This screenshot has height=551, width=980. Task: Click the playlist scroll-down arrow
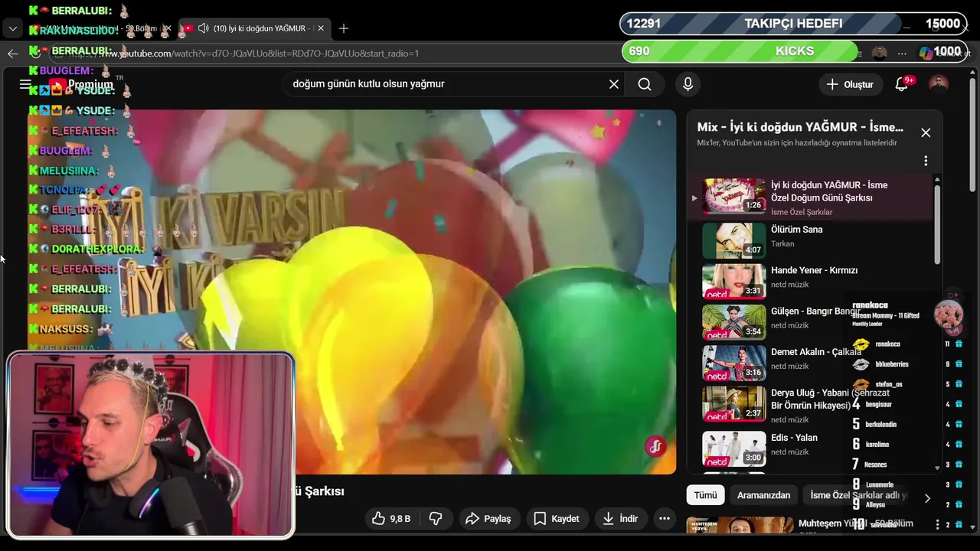pos(938,468)
